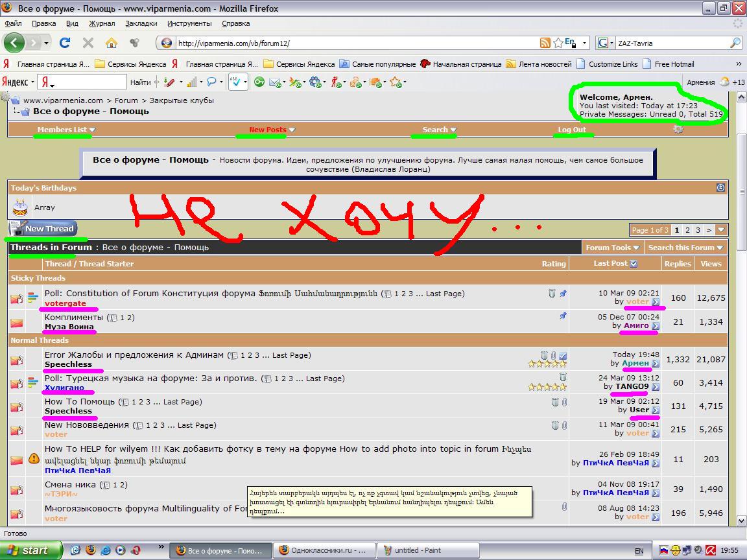Go to last post by Армен arrow icon

[656, 364]
